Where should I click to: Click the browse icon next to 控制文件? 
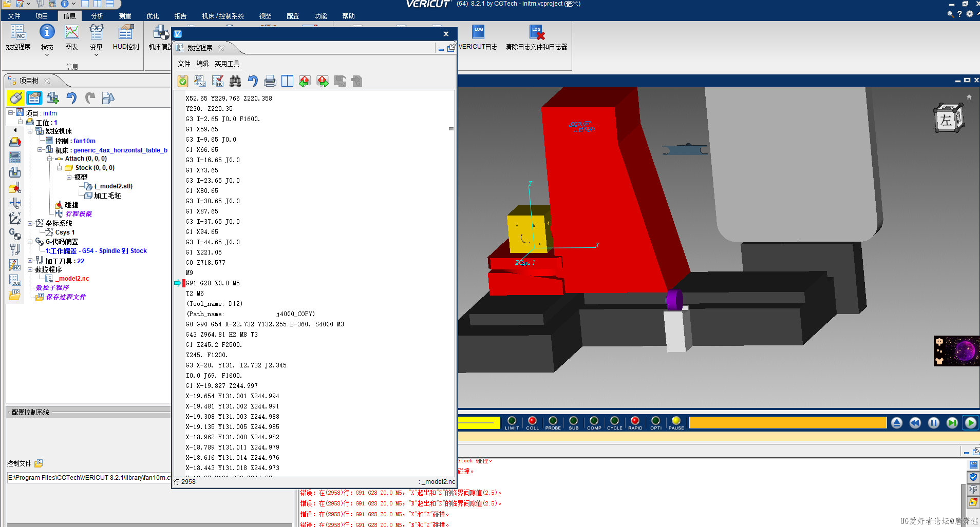39,463
